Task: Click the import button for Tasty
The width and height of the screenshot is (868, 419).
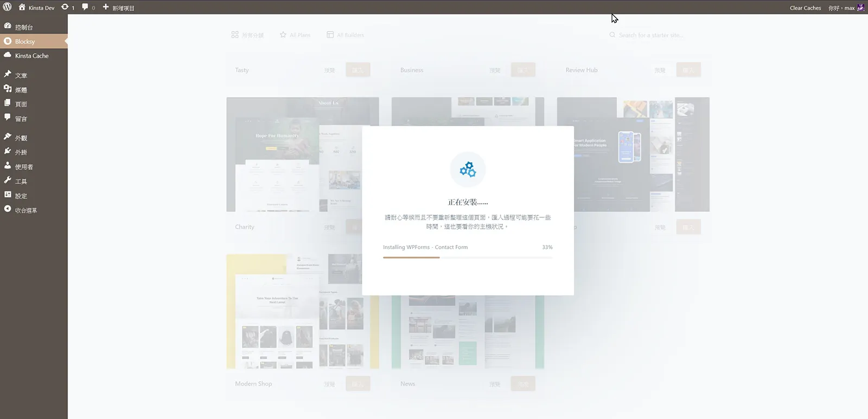Action: 358,70
